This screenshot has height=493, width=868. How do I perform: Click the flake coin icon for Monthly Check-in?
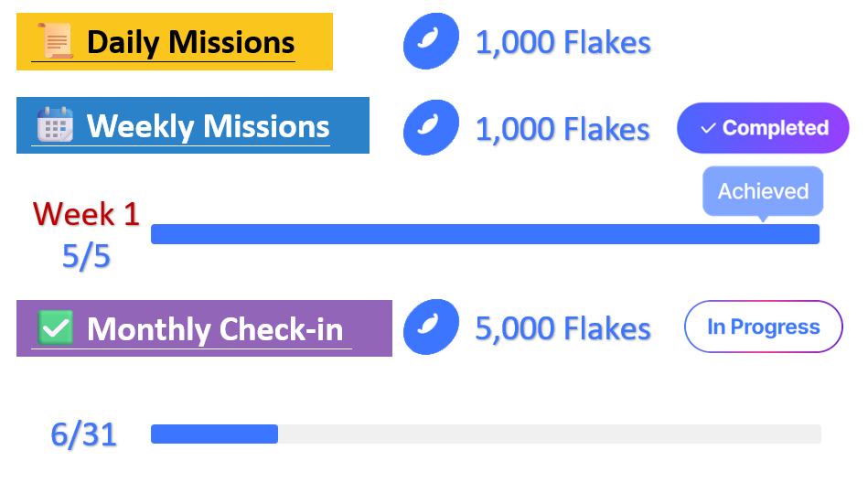click(431, 327)
